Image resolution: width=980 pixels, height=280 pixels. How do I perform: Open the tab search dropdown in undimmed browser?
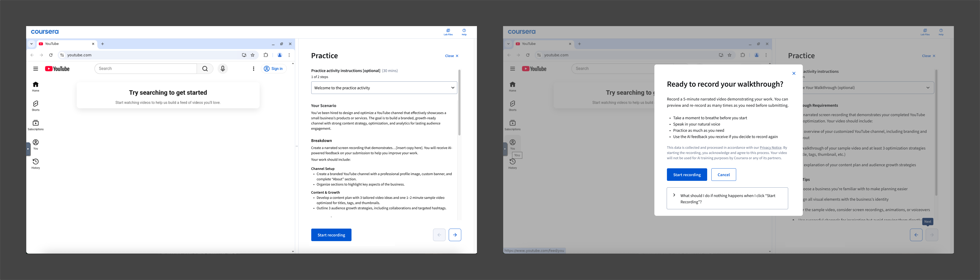click(32, 44)
